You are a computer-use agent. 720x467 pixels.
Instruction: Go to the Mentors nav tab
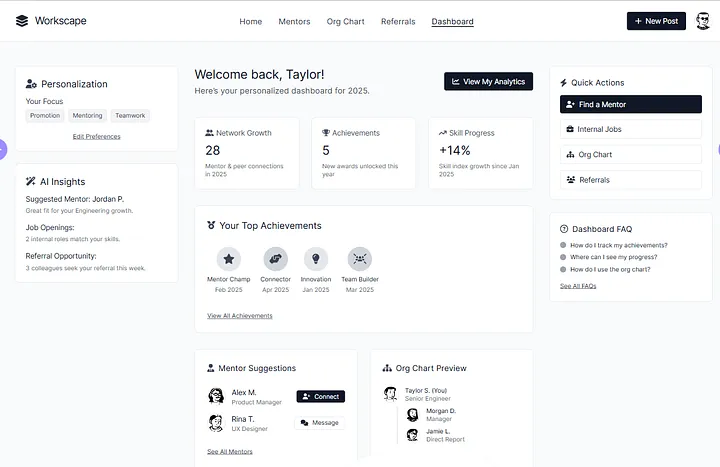pyautogui.click(x=294, y=22)
